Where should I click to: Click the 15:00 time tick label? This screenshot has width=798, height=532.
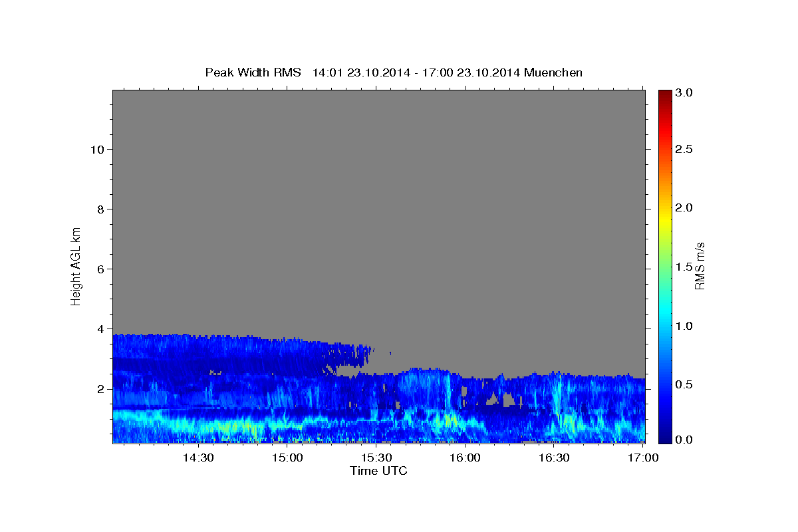(x=287, y=458)
